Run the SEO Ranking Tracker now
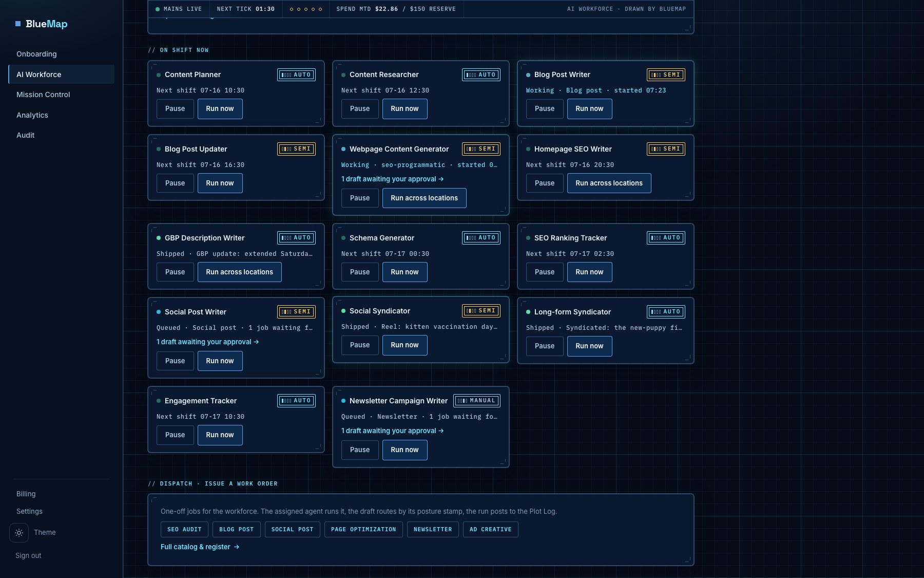924x578 pixels. (x=589, y=272)
